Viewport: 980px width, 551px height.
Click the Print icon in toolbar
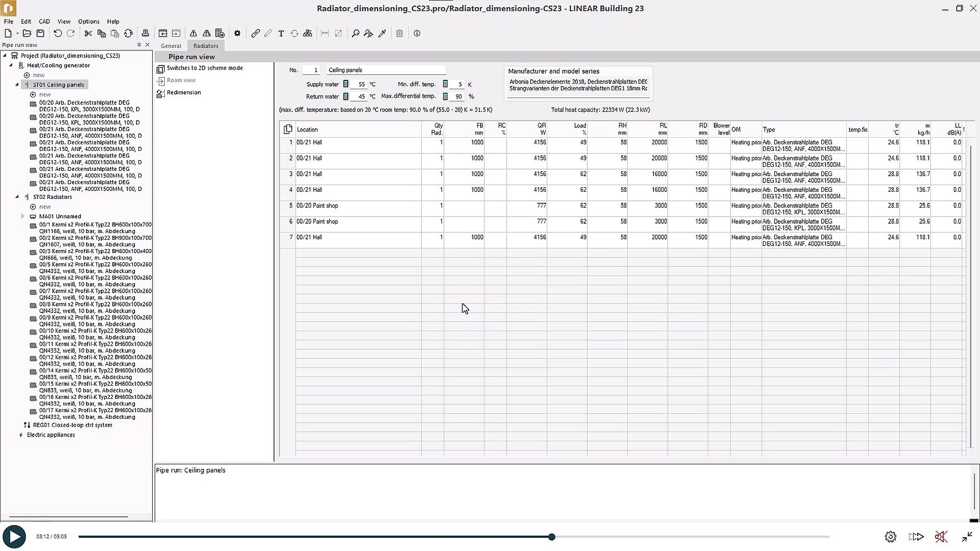[146, 34]
